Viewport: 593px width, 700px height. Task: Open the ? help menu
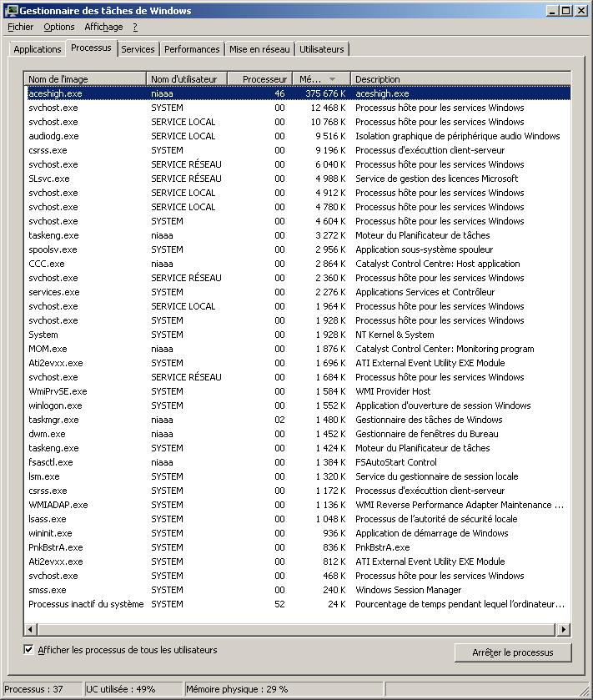point(135,28)
